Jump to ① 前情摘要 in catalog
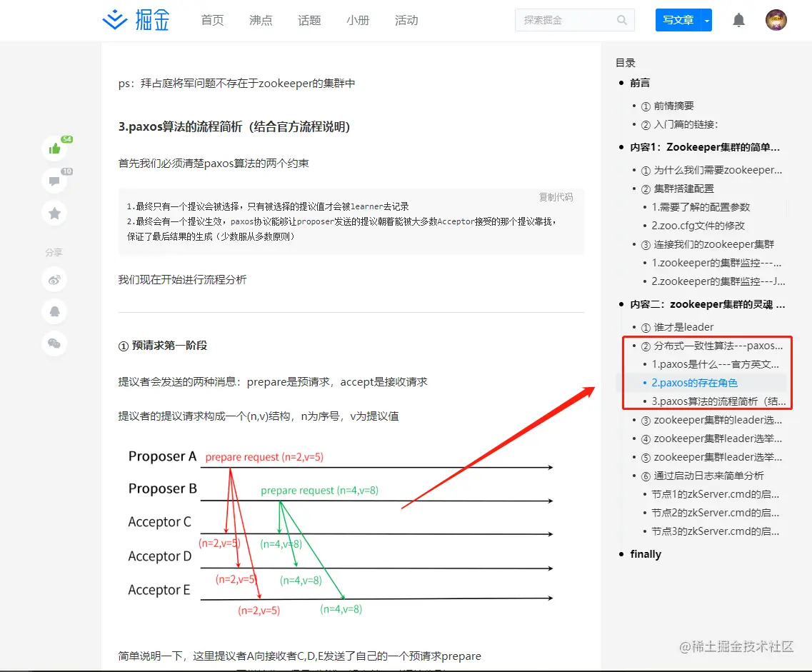 click(x=668, y=106)
